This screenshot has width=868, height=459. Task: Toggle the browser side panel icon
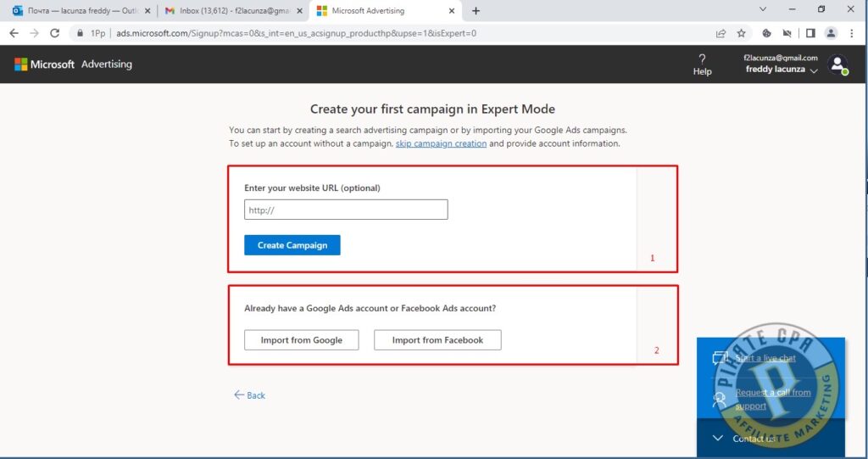point(810,33)
